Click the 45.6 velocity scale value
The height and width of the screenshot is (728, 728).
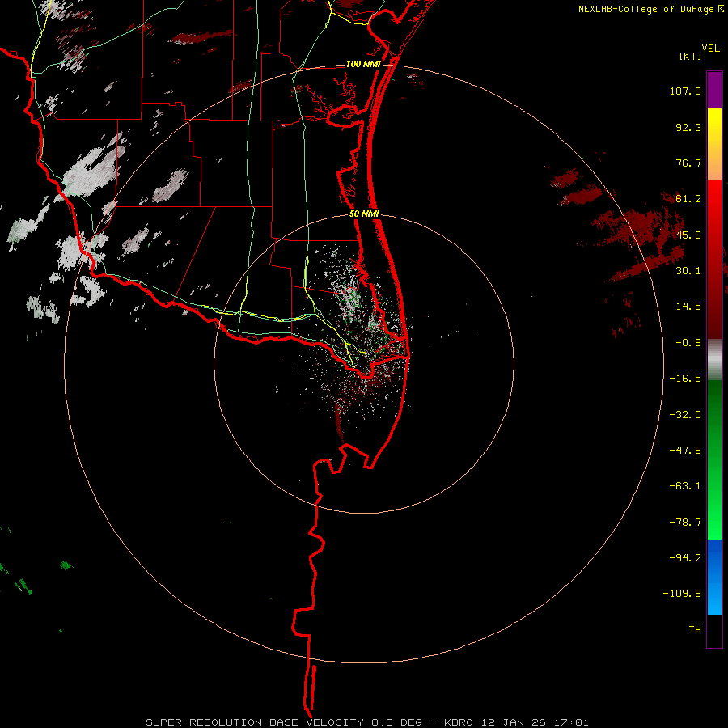(688, 235)
